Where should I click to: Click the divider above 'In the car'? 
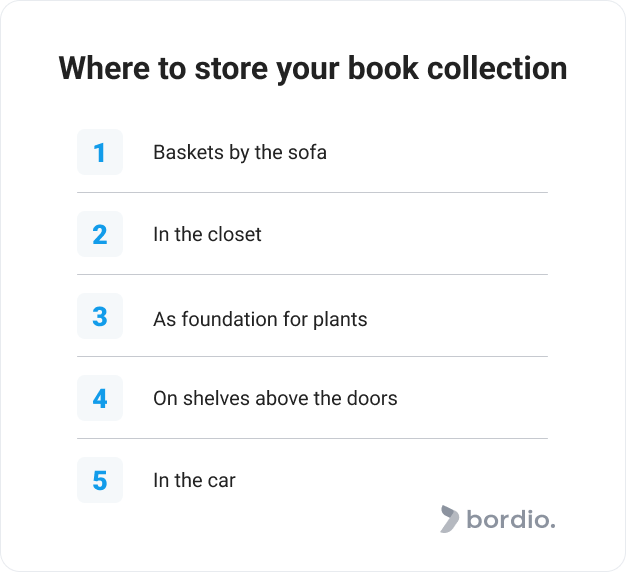(313, 439)
